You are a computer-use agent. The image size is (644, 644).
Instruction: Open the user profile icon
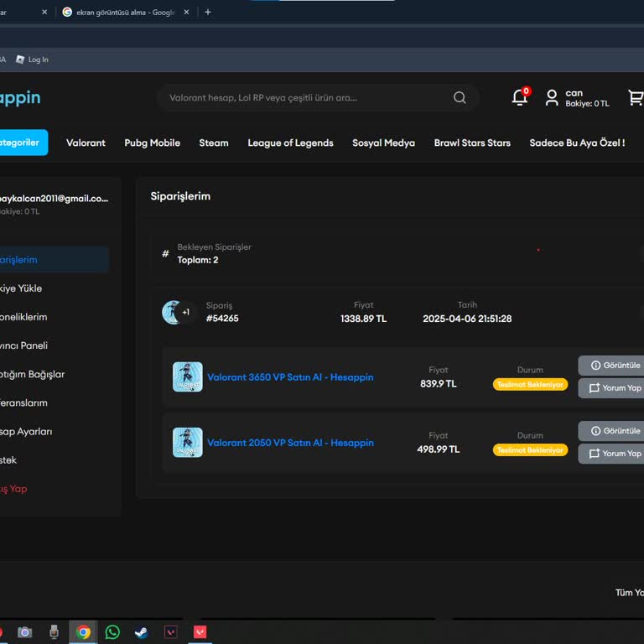tap(552, 98)
